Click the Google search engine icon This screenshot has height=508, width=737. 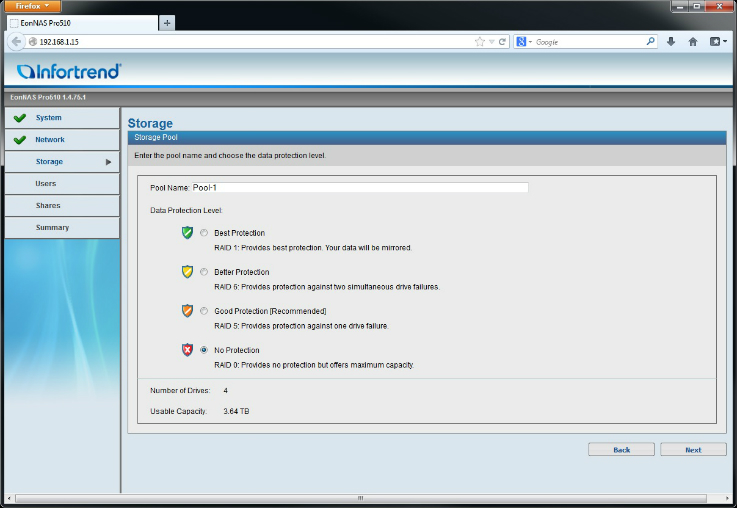click(521, 42)
